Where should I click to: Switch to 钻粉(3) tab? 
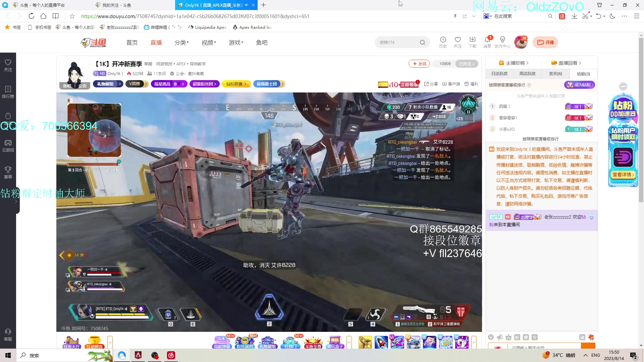pos(584,74)
